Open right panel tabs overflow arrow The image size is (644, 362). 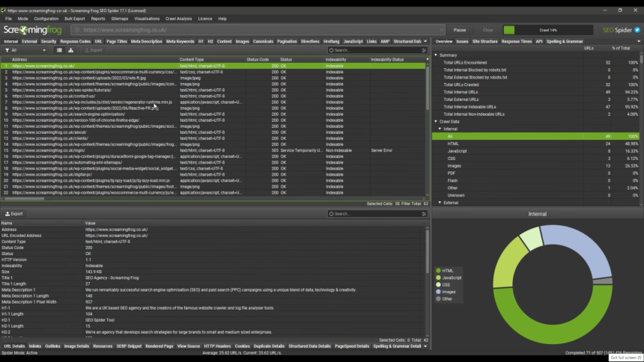[x=638, y=42]
